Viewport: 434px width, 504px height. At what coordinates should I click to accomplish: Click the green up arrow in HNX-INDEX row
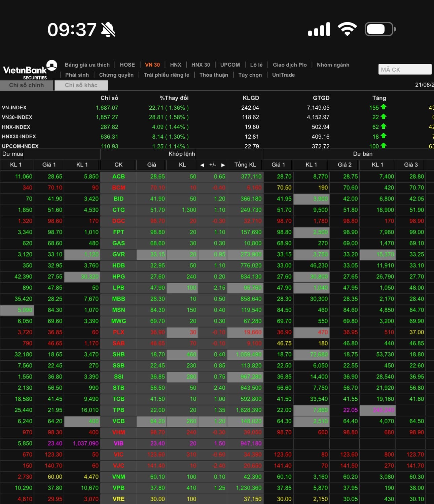[x=384, y=127]
